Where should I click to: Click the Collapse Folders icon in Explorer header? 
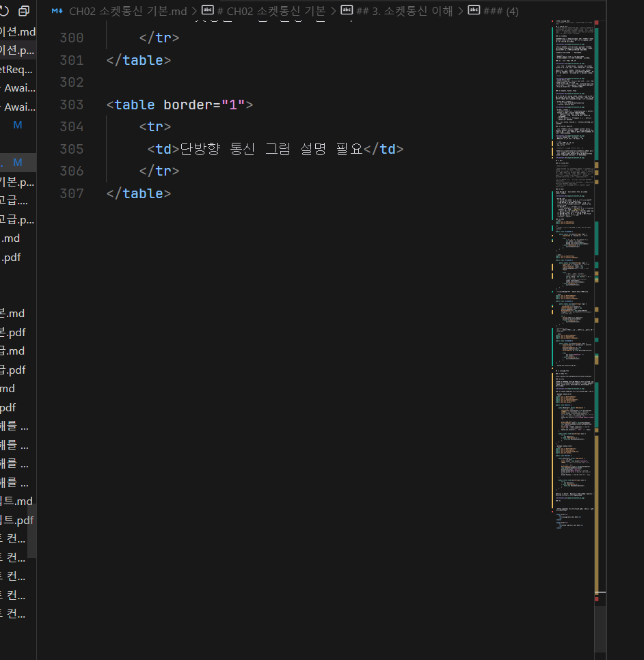(24, 11)
